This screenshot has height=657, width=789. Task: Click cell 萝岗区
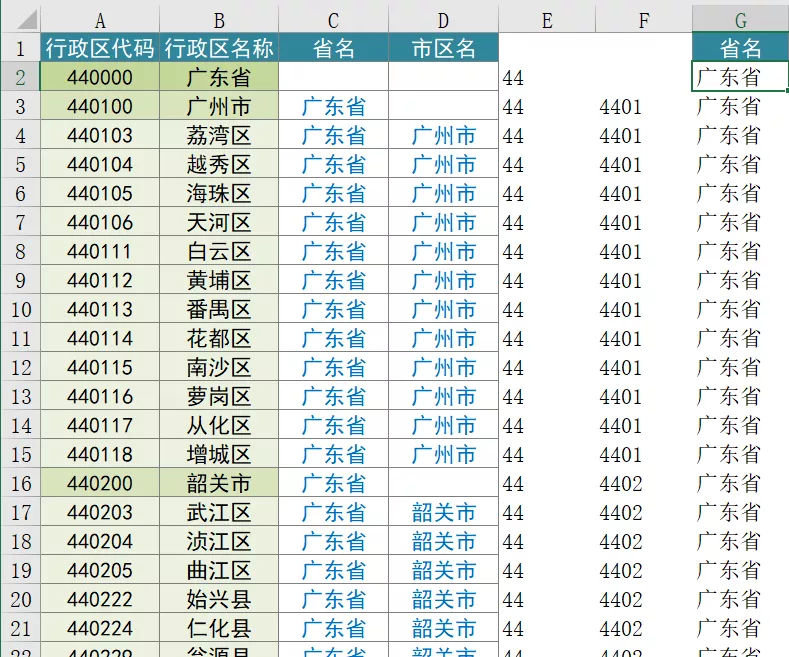pyautogui.click(x=219, y=396)
